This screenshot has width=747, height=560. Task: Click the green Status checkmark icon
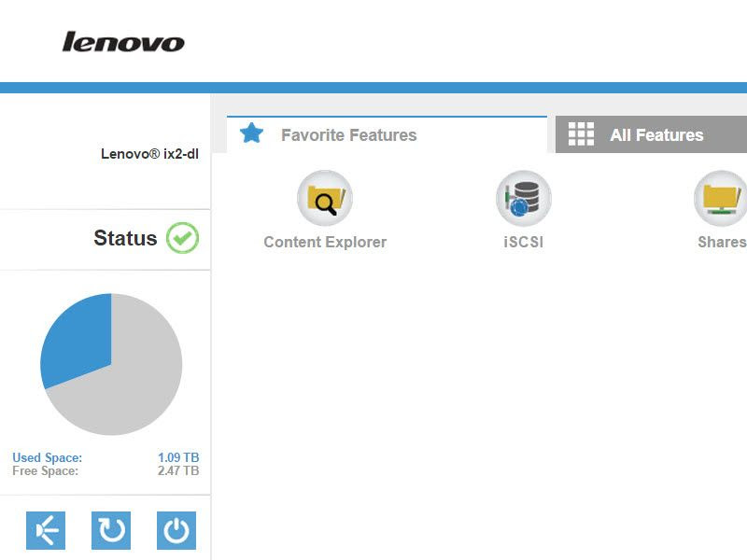[x=182, y=238]
